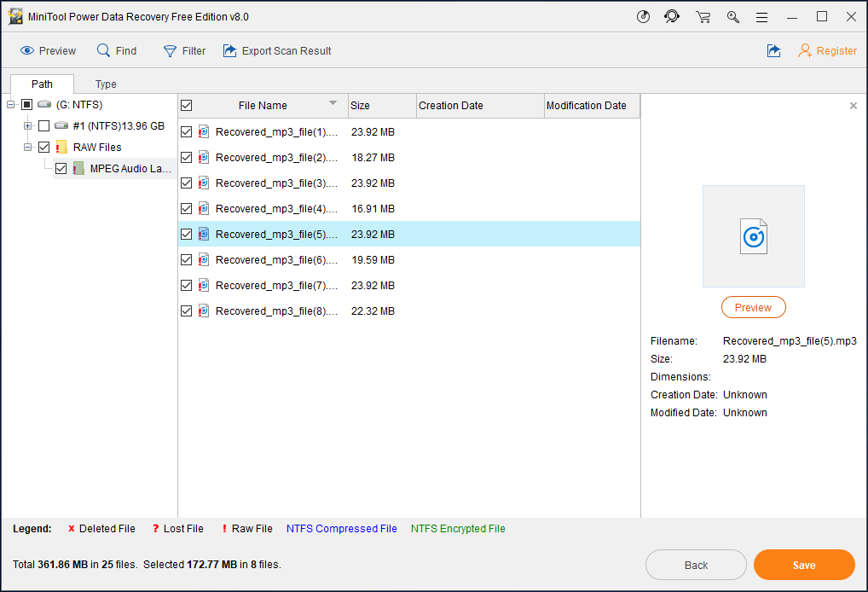Toggle the MPEG Audio Layer checkbox
The image size is (868, 592).
pyautogui.click(x=61, y=168)
